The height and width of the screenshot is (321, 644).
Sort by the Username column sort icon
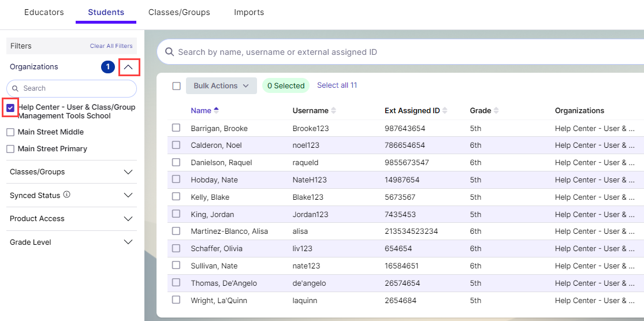pyautogui.click(x=333, y=110)
